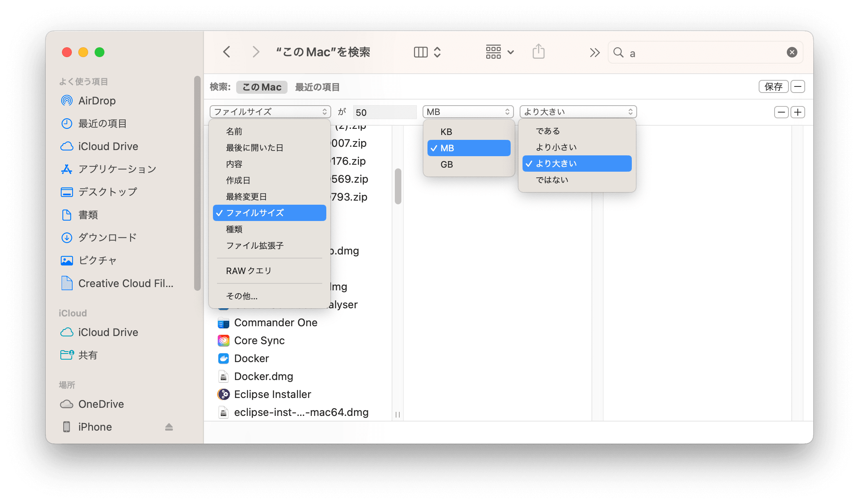Select GB in the unit menu
This screenshot has width=859, height=504.
coord(469,164)
